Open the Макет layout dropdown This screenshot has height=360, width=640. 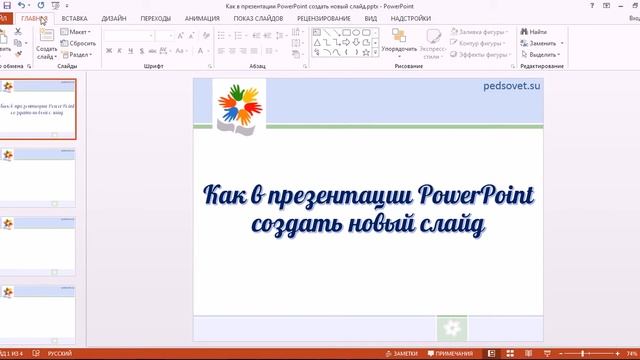click(76, 31)
